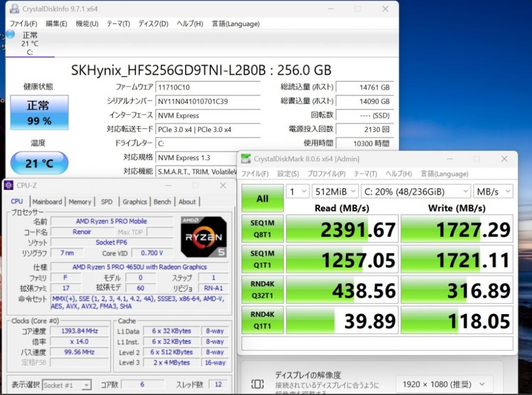Viewport: 532px width, 395px height.
Task: Click the Level 3 cache value 2 x 4 MBytes
Action: [172, 363]
